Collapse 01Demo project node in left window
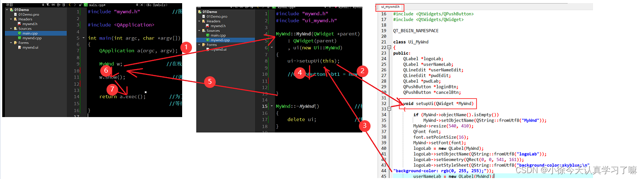This screenshot has width=644, height=179. [7, 9]
